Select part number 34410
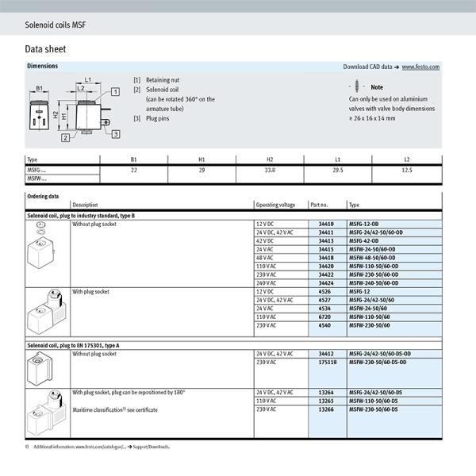Screen dimensions: 476x476 coord(325,225)
